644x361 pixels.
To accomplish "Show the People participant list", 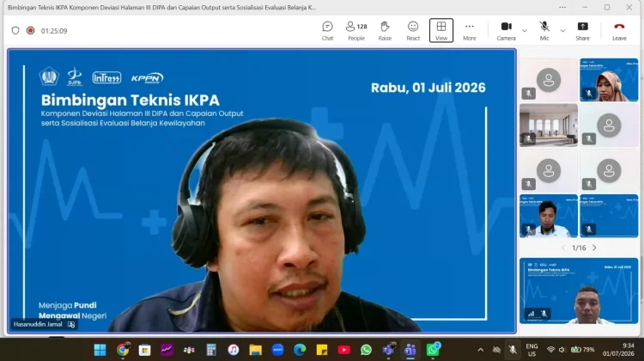I will [356, 31].
